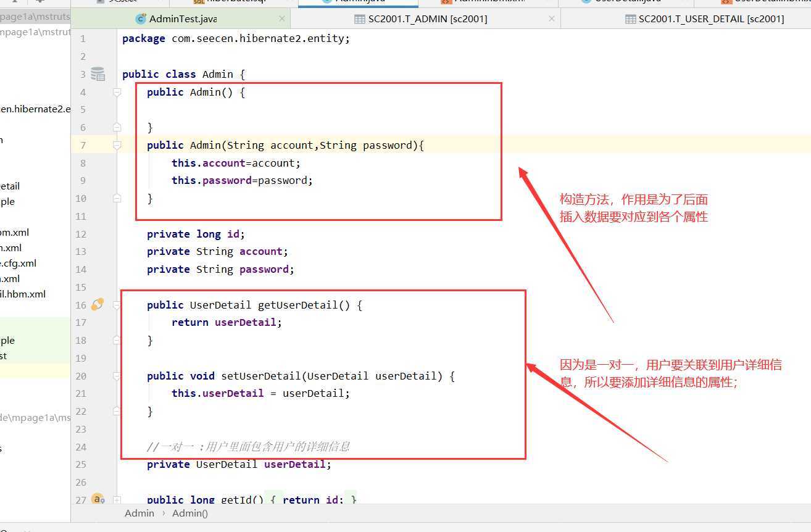Place cursor on the package declaration line
Viewport: 811px width, 532px height.
click(236, 38)
